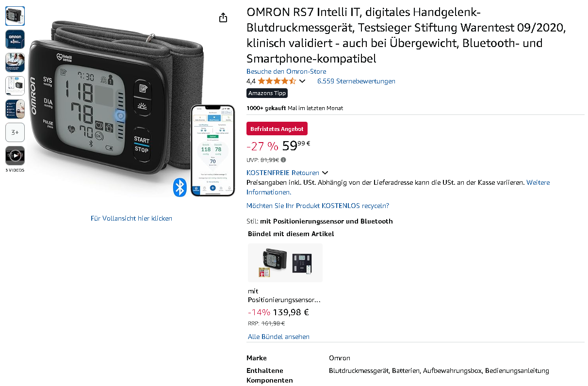Click Für Vollansicht hier klicken

tap(131, 218)
